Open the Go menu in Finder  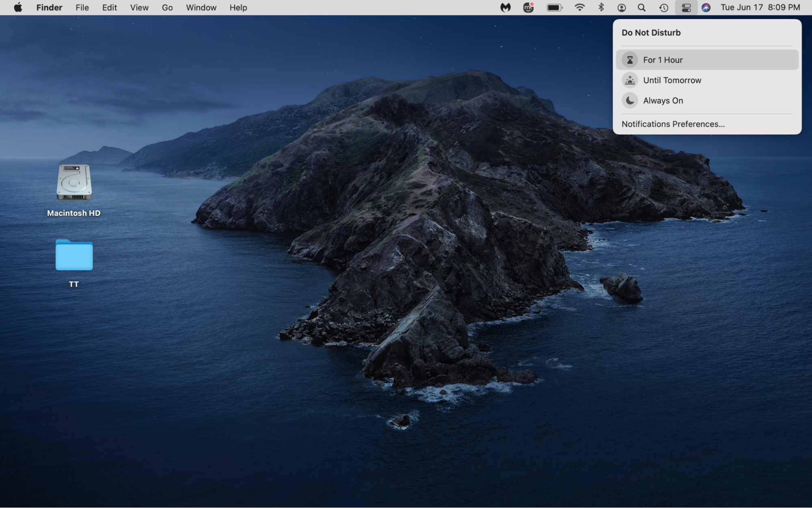coord(167,7)
